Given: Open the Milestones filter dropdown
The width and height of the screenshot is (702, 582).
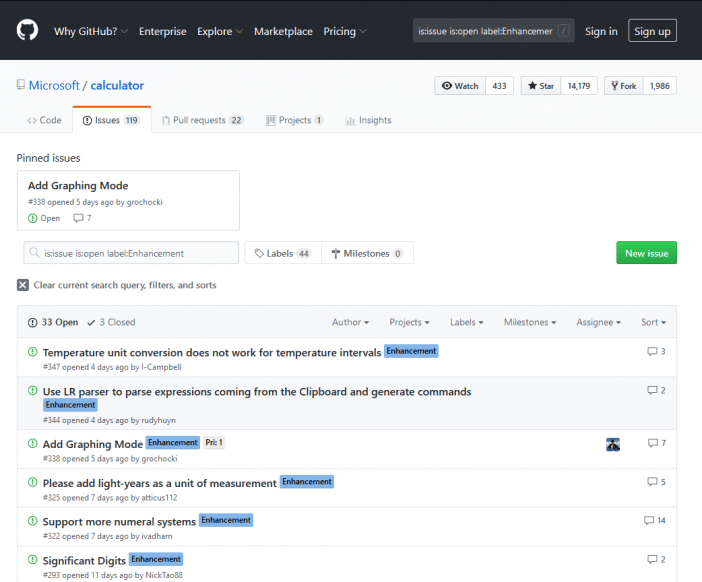Looking at the screenshot, I should coord(530,322).
